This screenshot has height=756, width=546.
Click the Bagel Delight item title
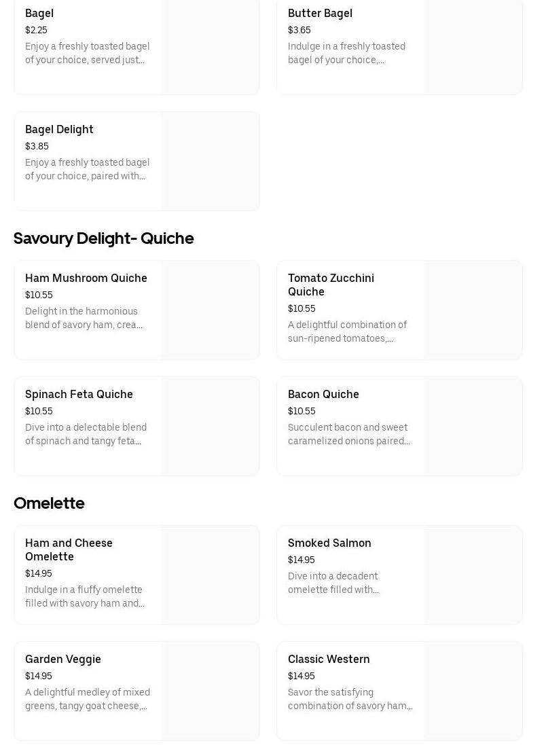click(x=59, y=129)
